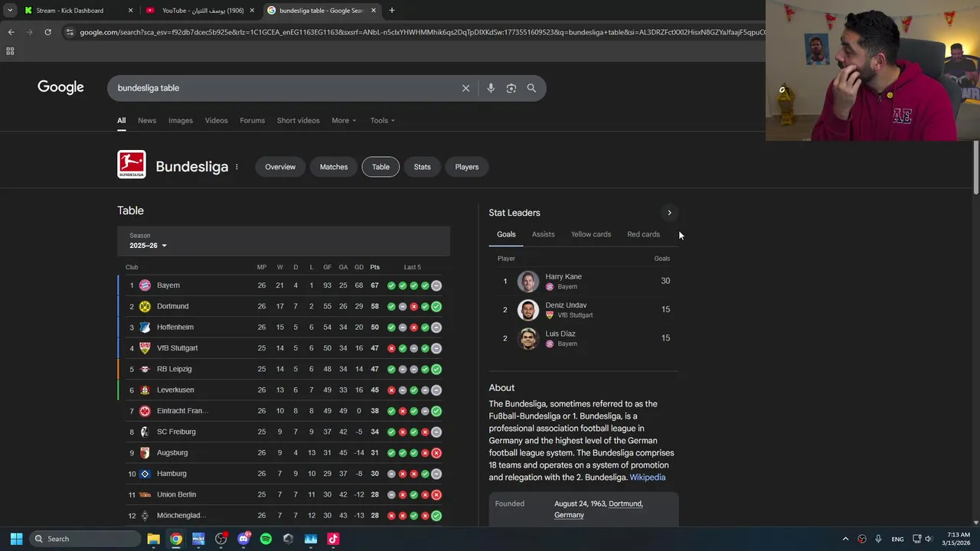Click the Google logo
Screen dimensions: 980x551
coord(60,87)
